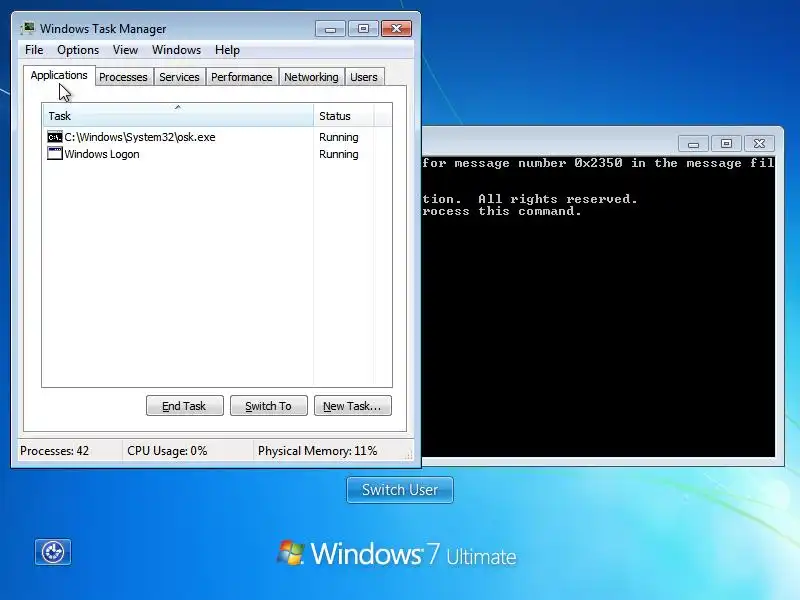
Task: Switch to the Services tab
Action: (x=179, y=77)
